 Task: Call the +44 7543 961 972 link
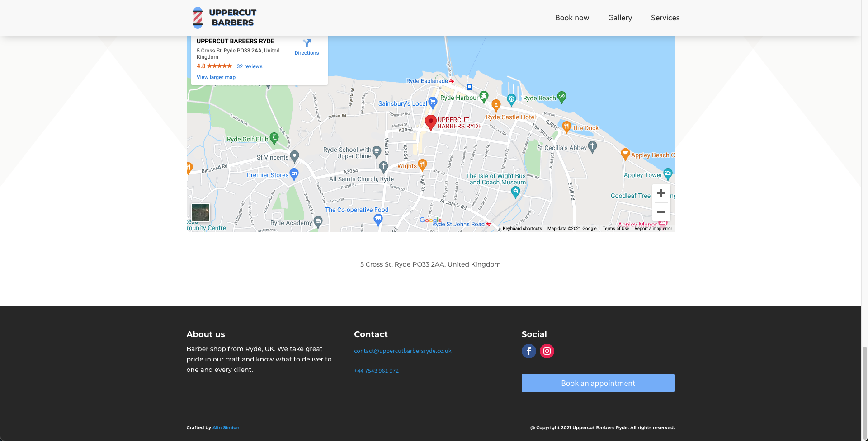tap(376, 371)
